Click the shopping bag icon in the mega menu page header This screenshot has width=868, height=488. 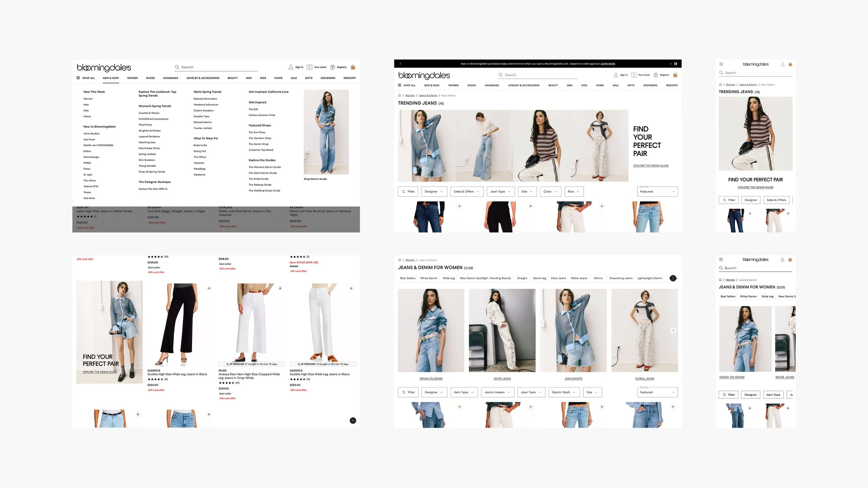point(353,67)
